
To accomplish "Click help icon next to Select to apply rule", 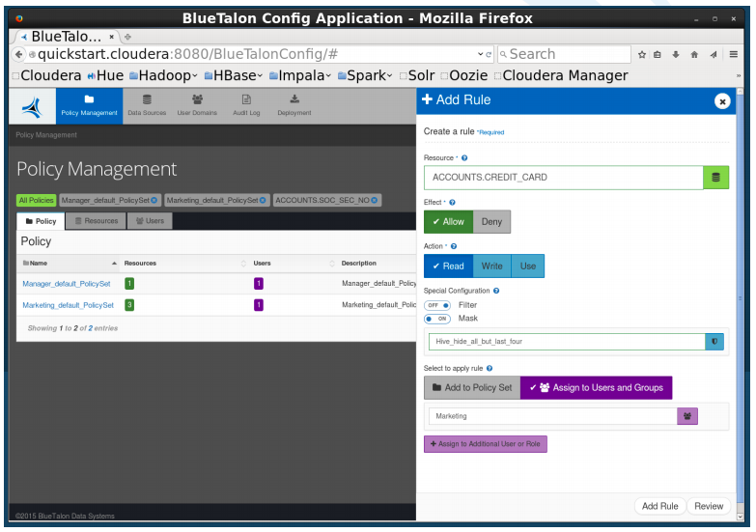I will pos(490,369).
